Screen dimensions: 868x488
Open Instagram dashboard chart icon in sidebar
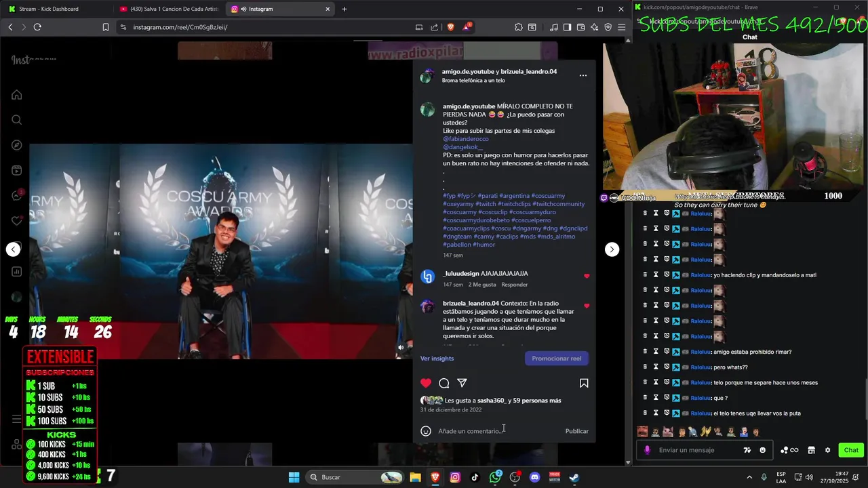click(x=16, y=272)
